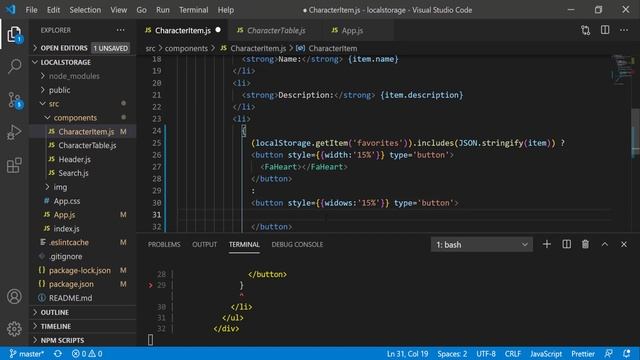Image resolution: width=640 pixels, height=360 pixels.
Task: Click Open Changes compare icon in editor toolbar
Action: point(585,30)
